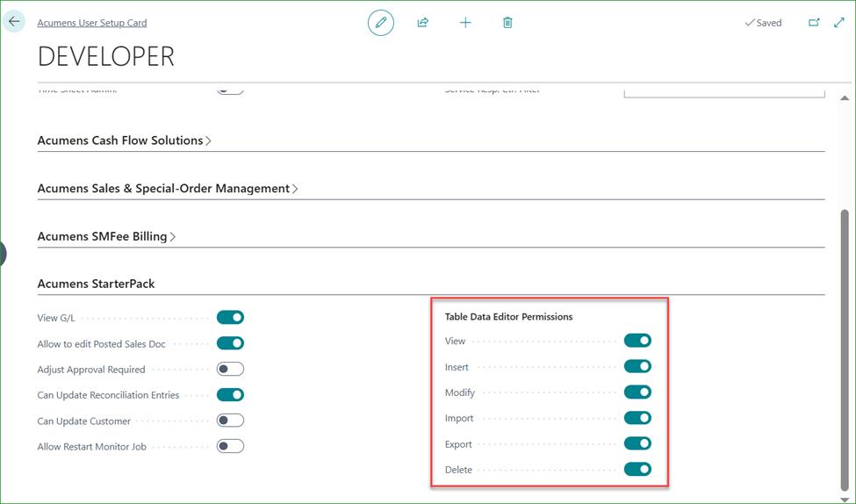This screenshot has width=856, height=504.
Task: Enable Can Update Customer switch
Action: (230, 421)
